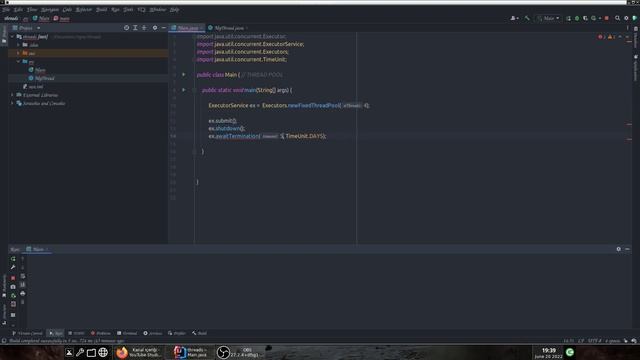Open the Terminal tool window
This screenshot has width=640, height=360.
(127, 333)
